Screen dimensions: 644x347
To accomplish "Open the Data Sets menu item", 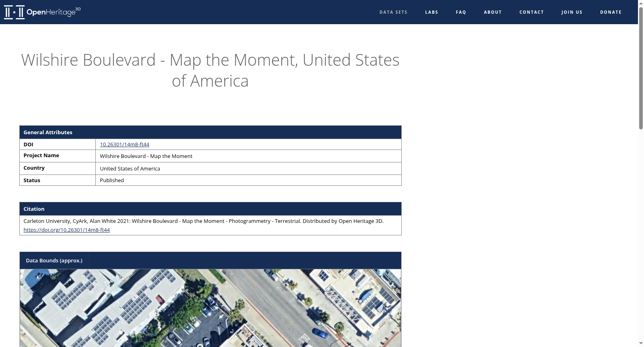I will tap(393, 12).
